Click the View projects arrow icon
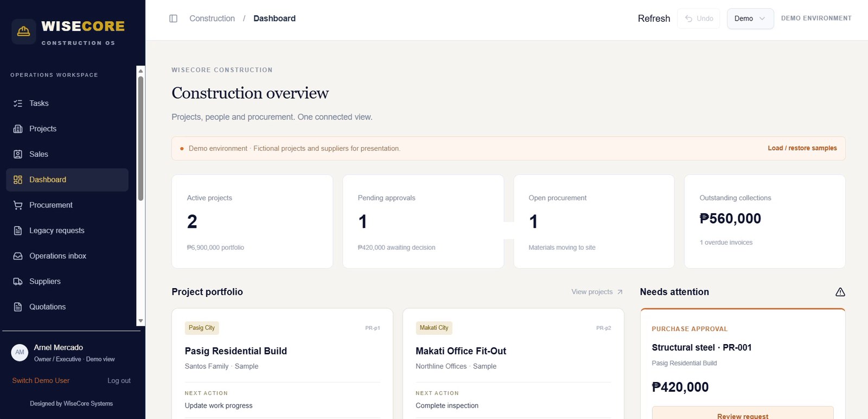 (x=620, y=292)
